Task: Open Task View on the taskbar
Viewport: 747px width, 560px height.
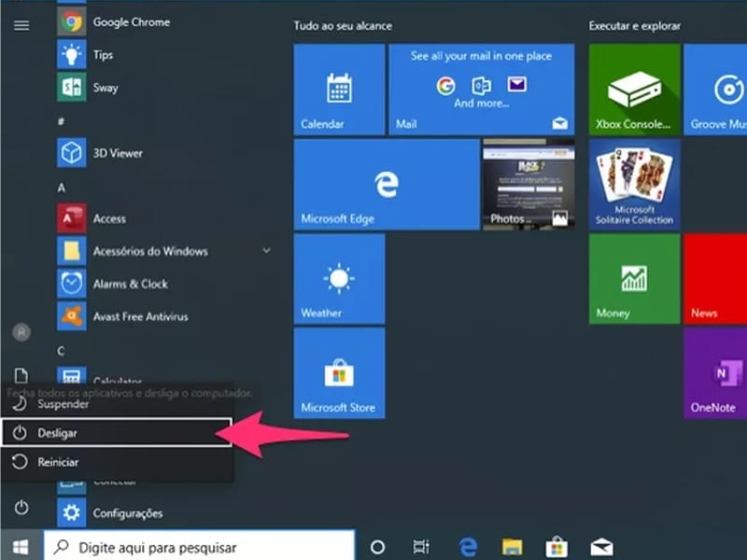Action: click(421, 547)
